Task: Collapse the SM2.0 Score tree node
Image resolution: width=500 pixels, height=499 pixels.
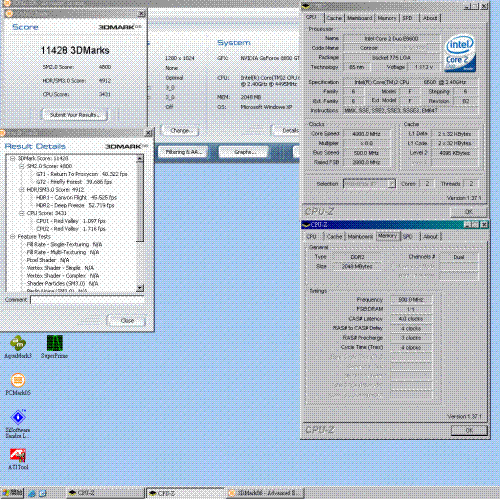Action: click(x=22, y=166)
